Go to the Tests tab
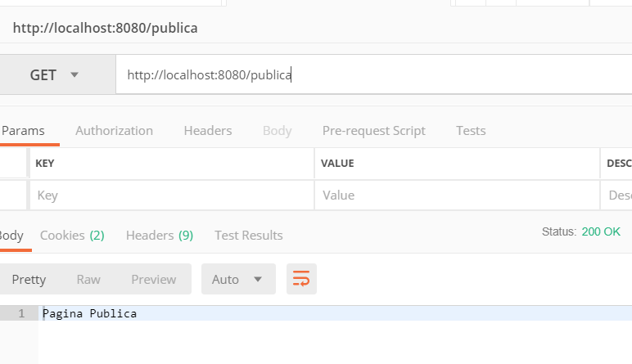Image resolution: width=632 pixels, height=364 pixels. 471,130
